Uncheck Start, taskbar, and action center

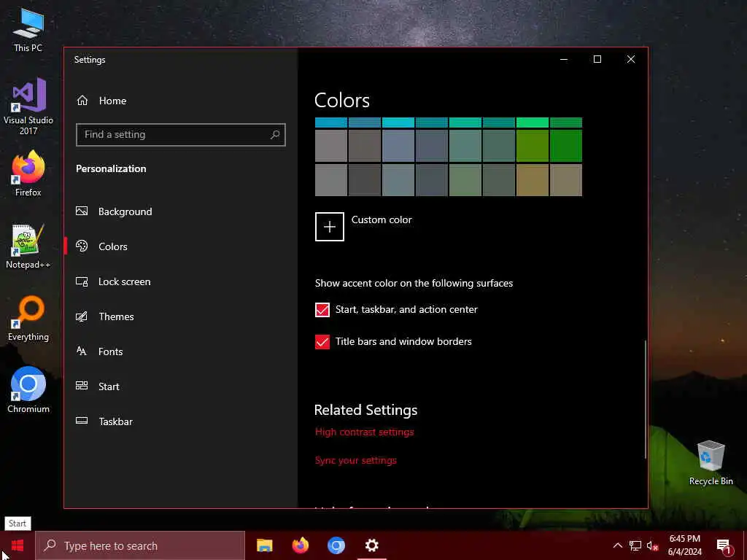tap(322, 309)
